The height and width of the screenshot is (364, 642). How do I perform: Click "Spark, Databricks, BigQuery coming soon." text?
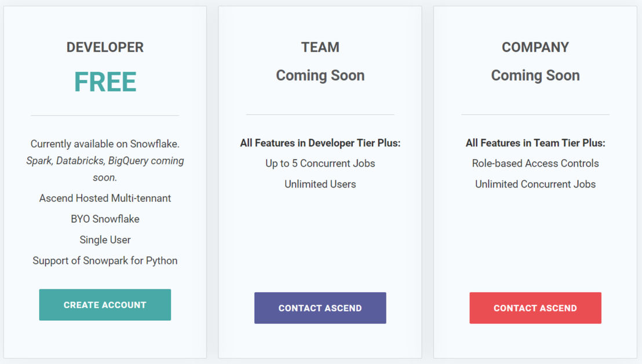(x=105, y=169)
